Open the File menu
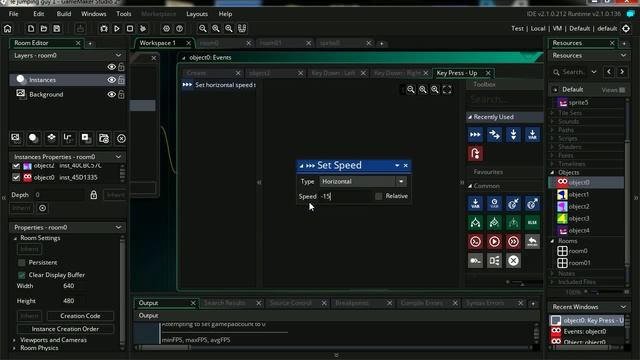Viewport: 640px width, 360px height. [13, 14]
